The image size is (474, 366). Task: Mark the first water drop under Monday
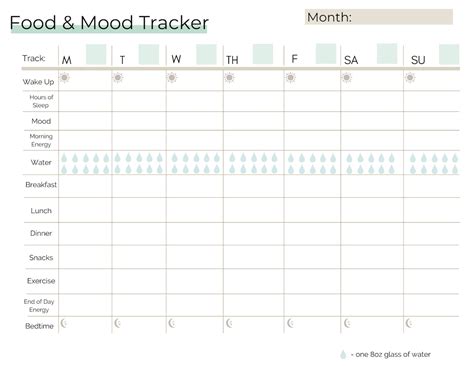(x=64, y=158)
